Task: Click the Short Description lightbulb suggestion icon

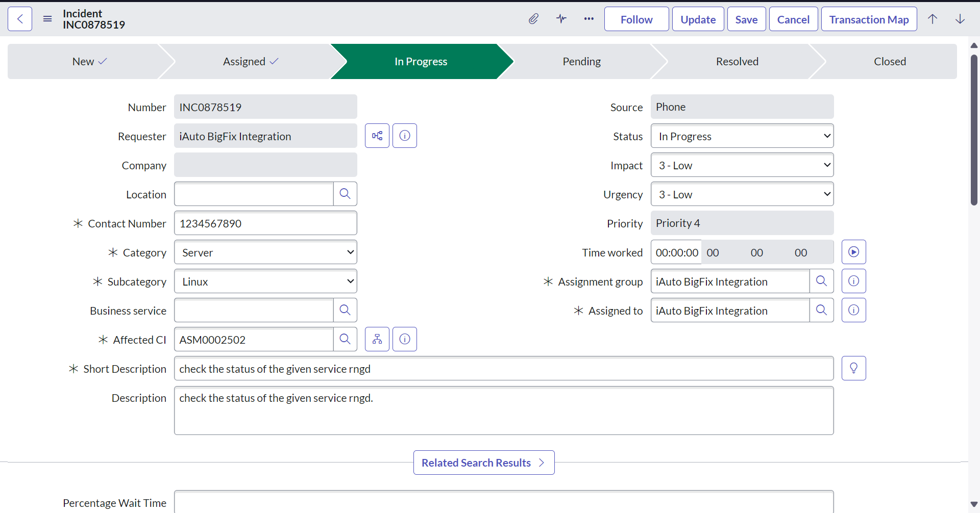Action: tap(853, 369)
